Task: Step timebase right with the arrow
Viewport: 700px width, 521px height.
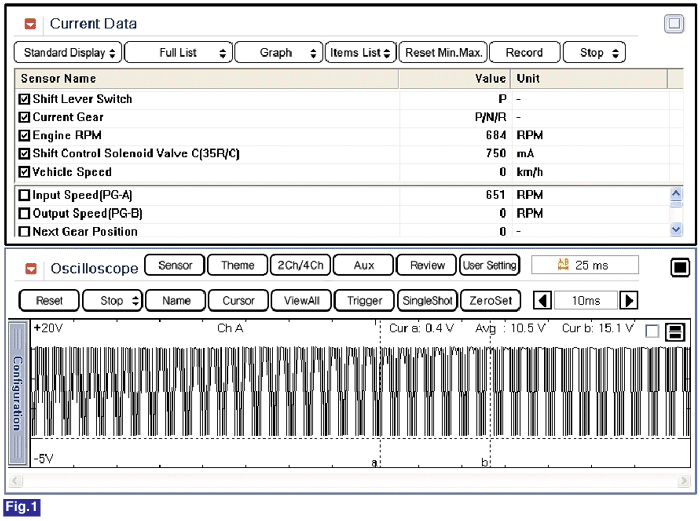Action: tap(629, 300)
